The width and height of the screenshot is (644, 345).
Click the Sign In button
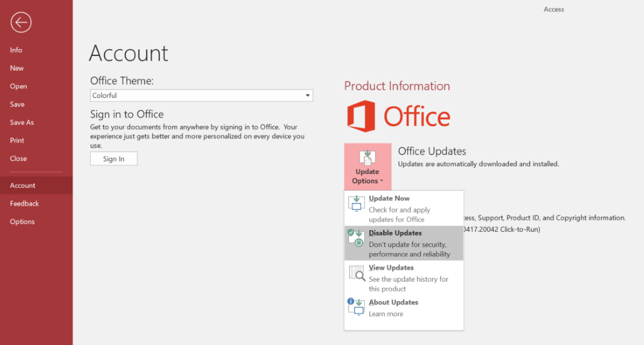pyautogui.click(x=114, y=159)
